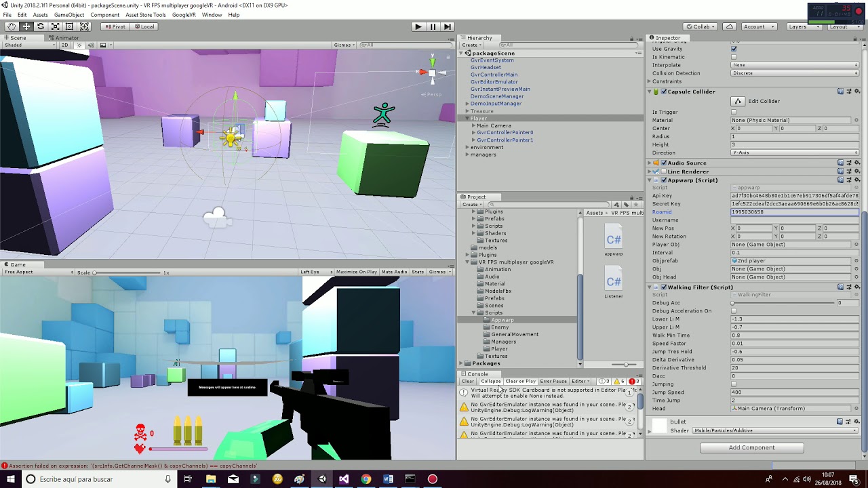Select the Rotate tool
This screenshot has height=488, width=868.
pyautogui.click(x=41, y=26)
